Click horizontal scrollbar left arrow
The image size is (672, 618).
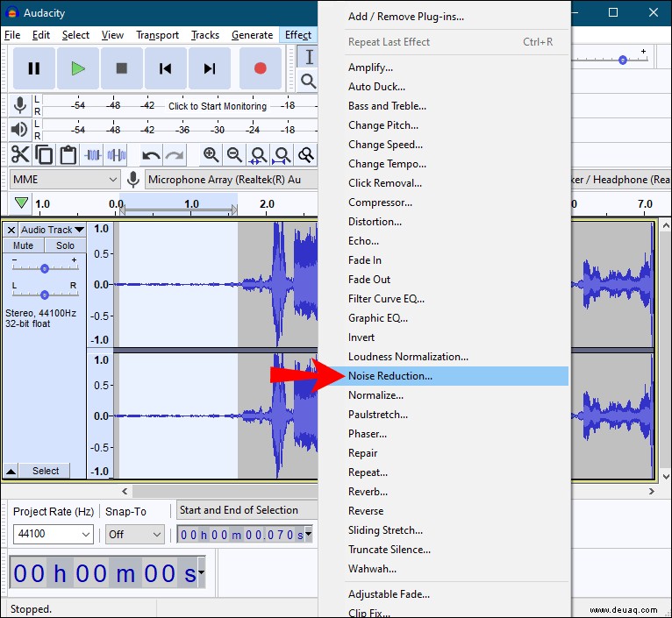pyautogui.click(x=125, y=491)
